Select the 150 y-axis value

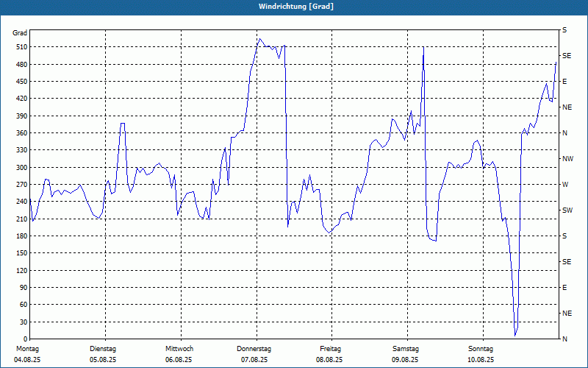(x=21, y=253)
